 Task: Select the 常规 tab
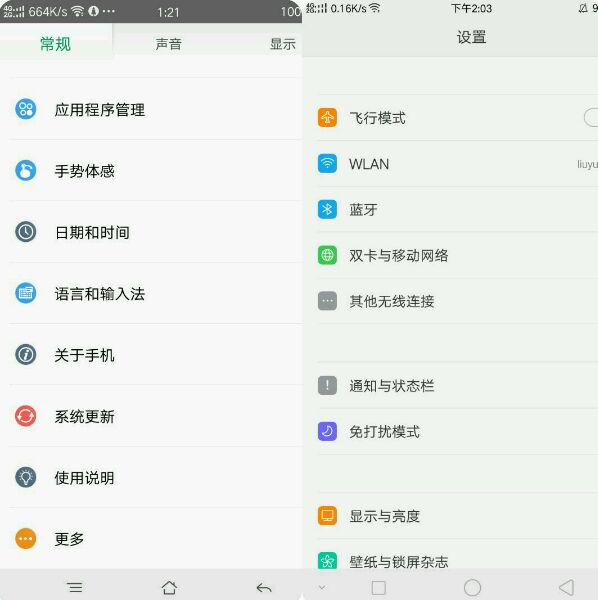click(55, 44)
